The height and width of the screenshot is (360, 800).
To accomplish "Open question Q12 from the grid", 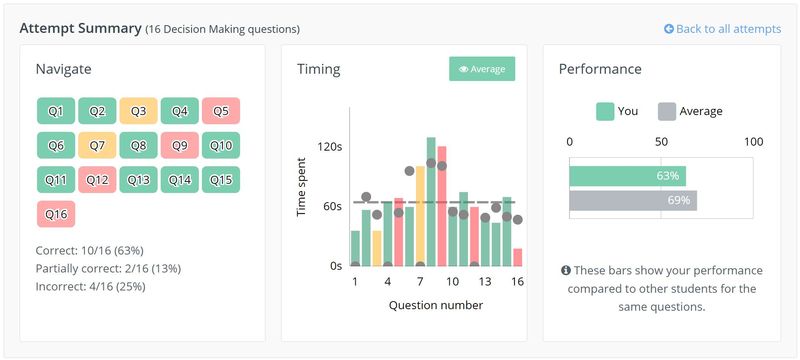I will pos(97,179).
